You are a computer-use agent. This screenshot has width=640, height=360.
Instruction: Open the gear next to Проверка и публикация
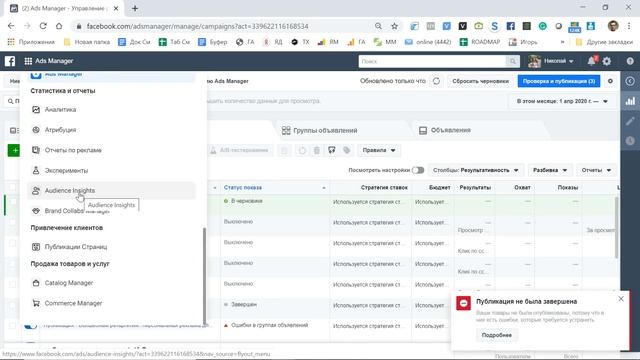(610, 81)
